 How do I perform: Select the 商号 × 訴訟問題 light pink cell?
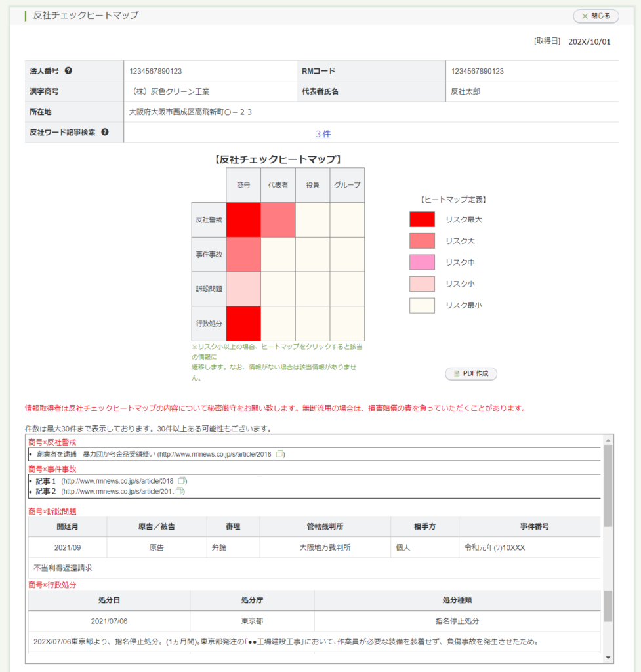click(243, 289)
